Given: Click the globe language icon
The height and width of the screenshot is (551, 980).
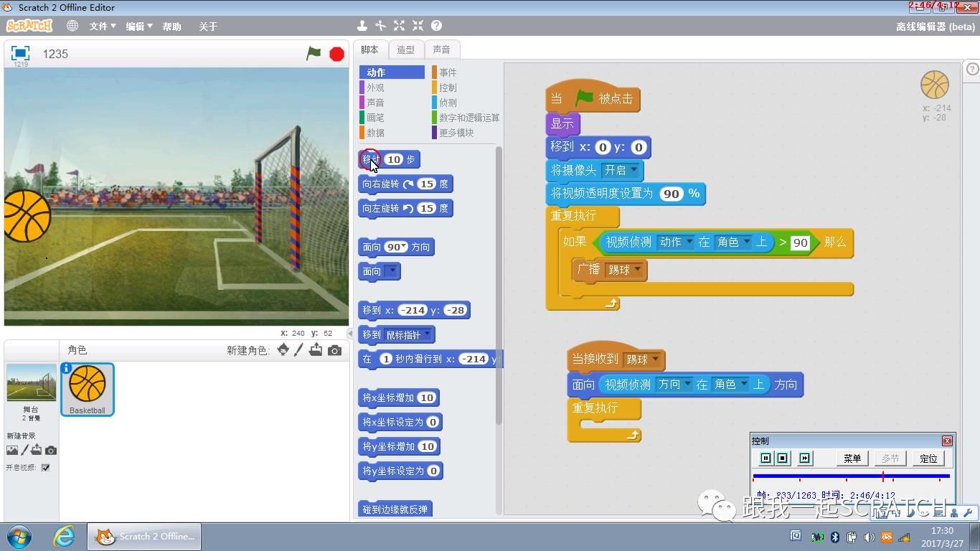Looking at the screenshot, I should coord(72,26).
